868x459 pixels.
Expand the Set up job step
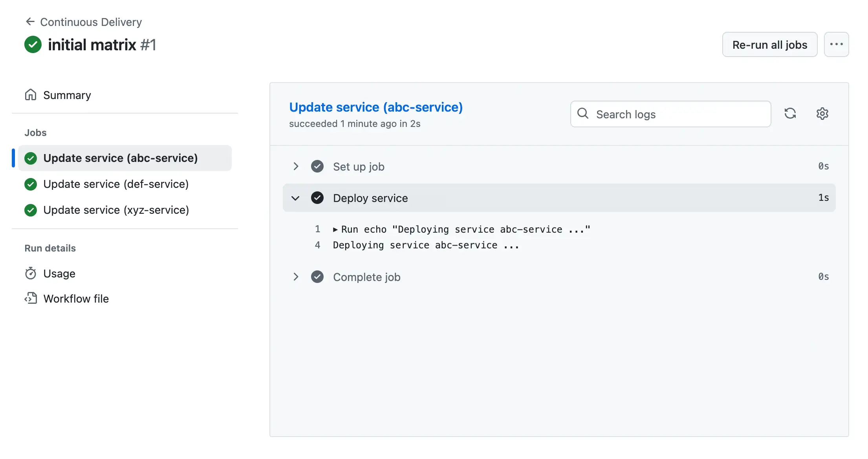296,167
